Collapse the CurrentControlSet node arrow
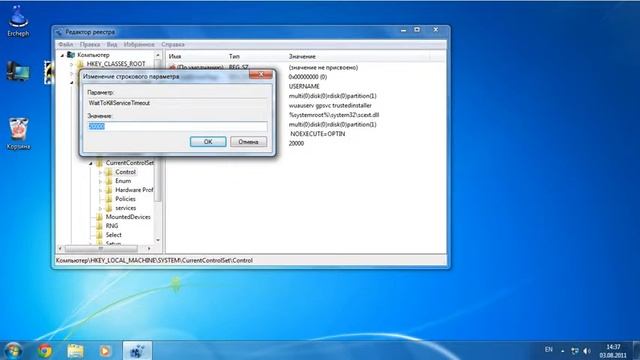The image size is (640, 360). coord(91,163)
